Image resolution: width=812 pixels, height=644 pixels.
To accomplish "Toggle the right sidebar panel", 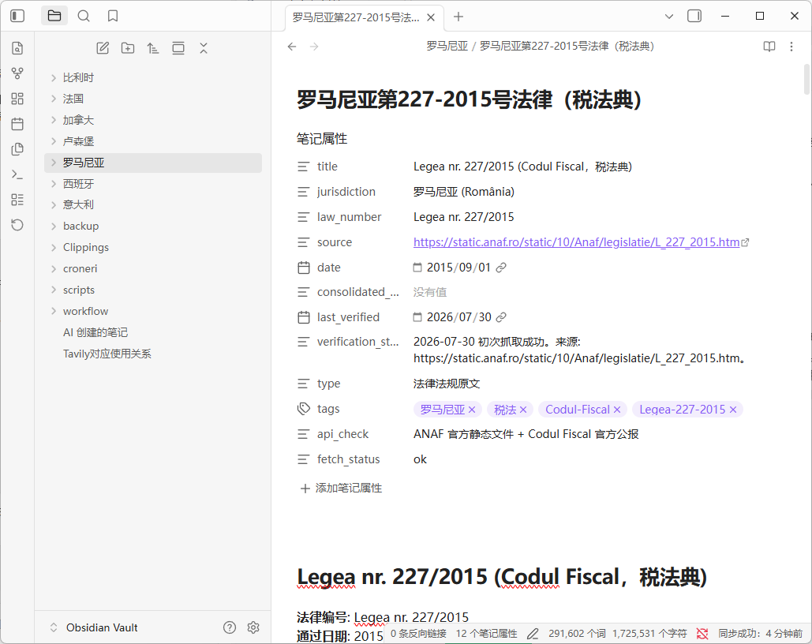I will click(x=694, y=16).
